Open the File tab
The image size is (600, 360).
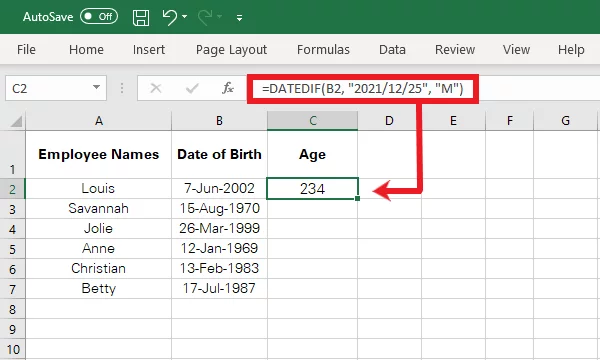(26, 50)
